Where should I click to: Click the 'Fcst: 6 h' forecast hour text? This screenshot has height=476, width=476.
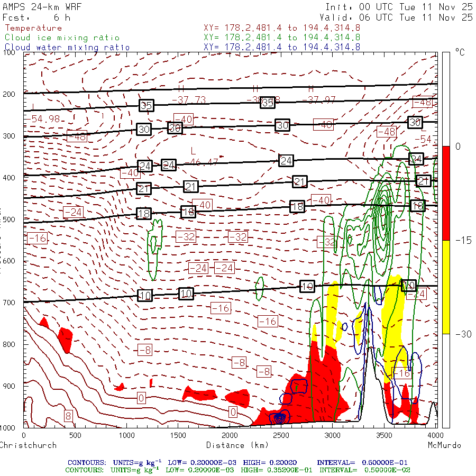coord(36,17)
